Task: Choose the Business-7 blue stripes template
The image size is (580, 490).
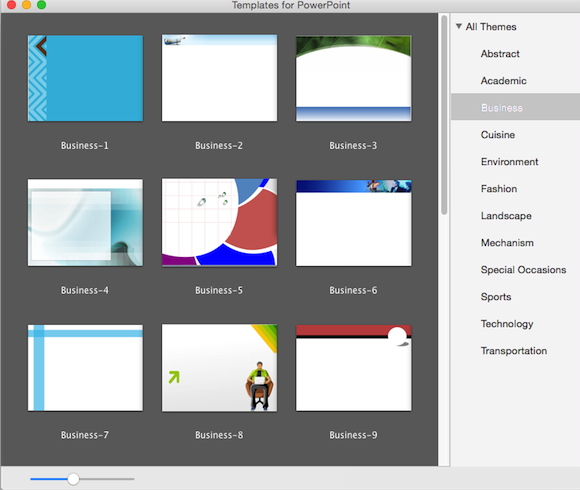Action: pos(85,368)
